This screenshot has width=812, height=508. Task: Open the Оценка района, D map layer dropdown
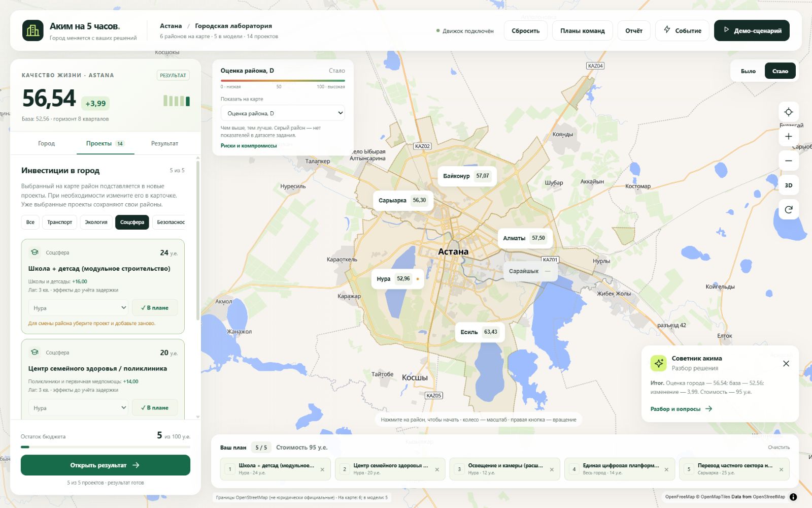tap(283, 113)
